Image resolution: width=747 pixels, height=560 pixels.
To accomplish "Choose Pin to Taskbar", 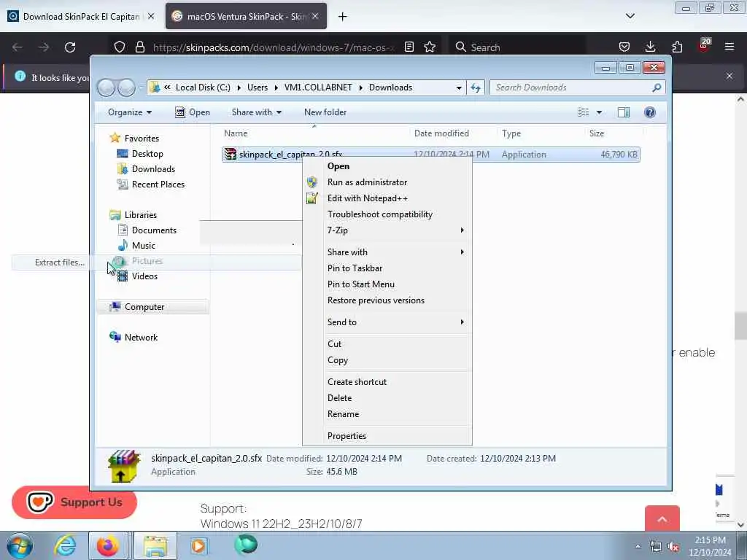I will [387, 268].
